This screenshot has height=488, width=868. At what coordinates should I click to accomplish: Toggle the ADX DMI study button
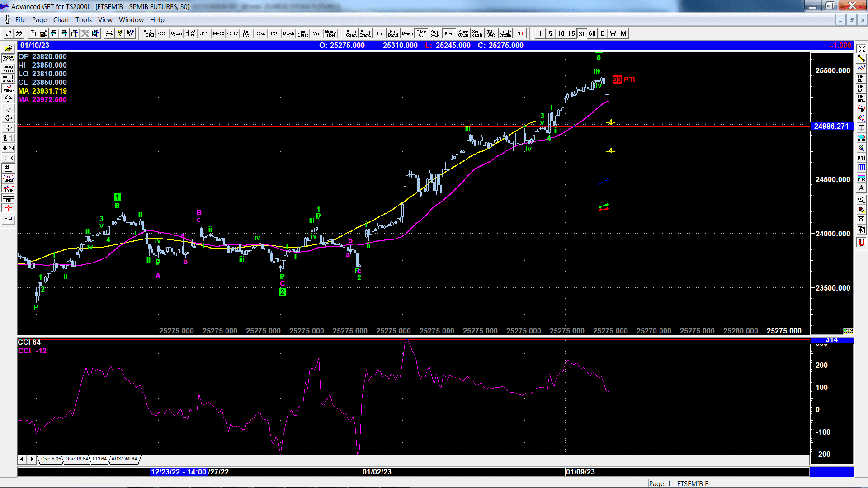tap(149, 33)
